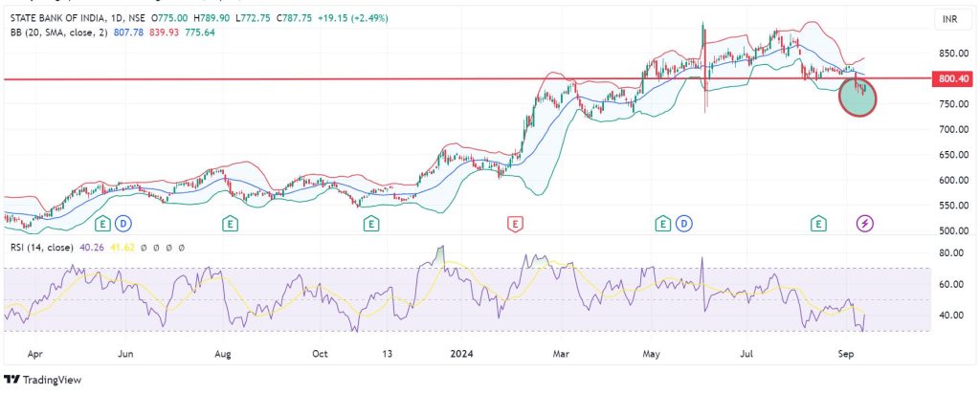Open the green E earnings marker above Aug 2023
The image size is (980, 393).
point(231,223)
